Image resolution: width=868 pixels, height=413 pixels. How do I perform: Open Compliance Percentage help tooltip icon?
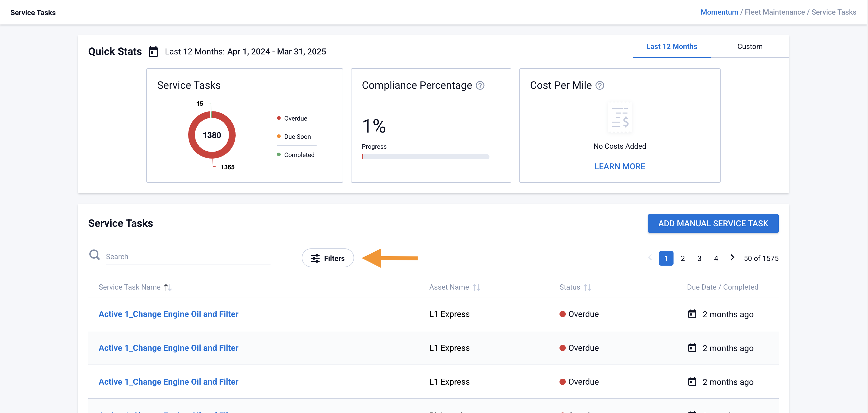click(480, 85)
